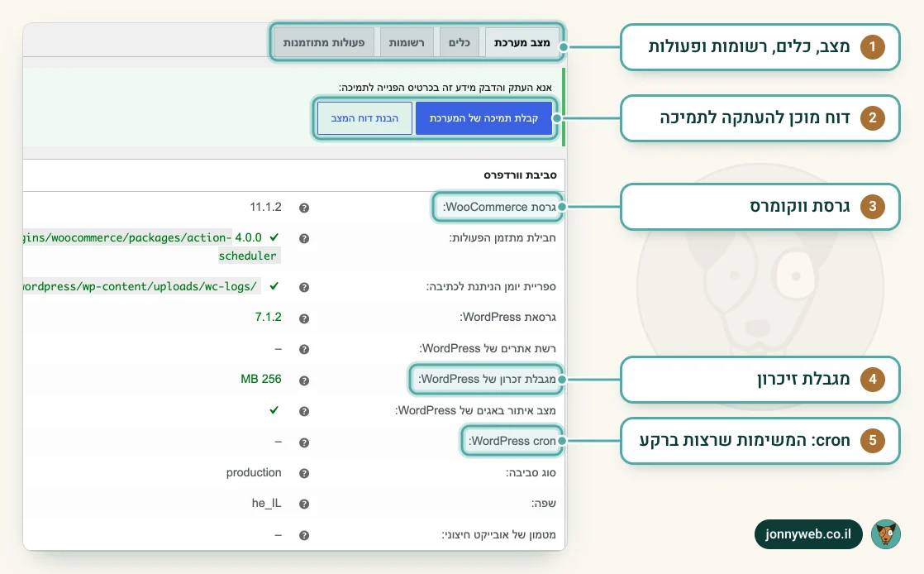Click help icon for מגבלת זכרון row
The height and width of the screenshot is (574, 924).
pos(304,380)
